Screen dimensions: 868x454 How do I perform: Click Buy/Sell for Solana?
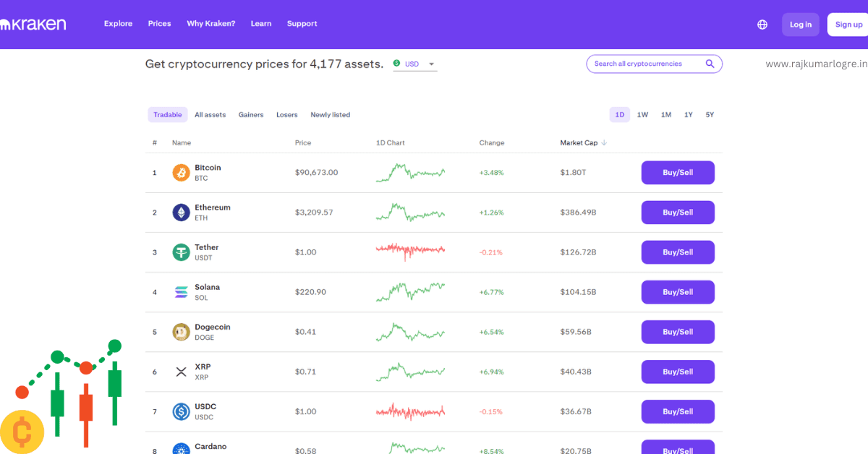(x=678, y=292)
